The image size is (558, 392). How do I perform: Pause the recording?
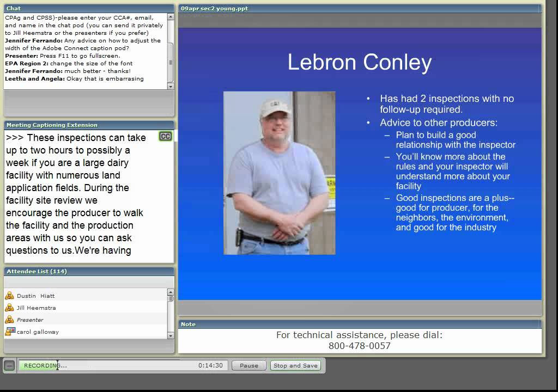(248, 366)
